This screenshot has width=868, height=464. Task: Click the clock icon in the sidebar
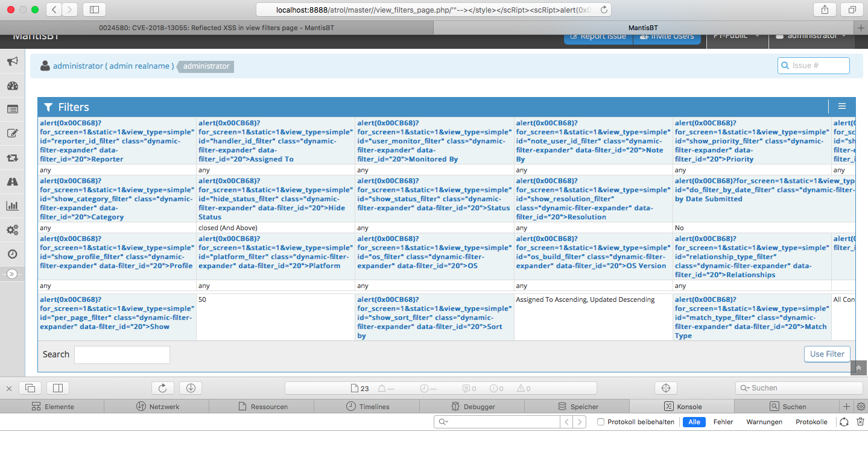click(x=12, y=254)
